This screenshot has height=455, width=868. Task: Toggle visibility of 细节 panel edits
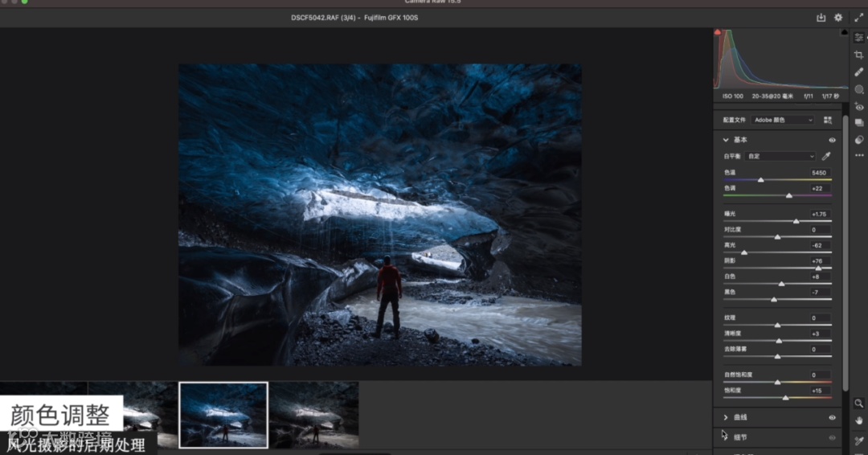(832, 438)
